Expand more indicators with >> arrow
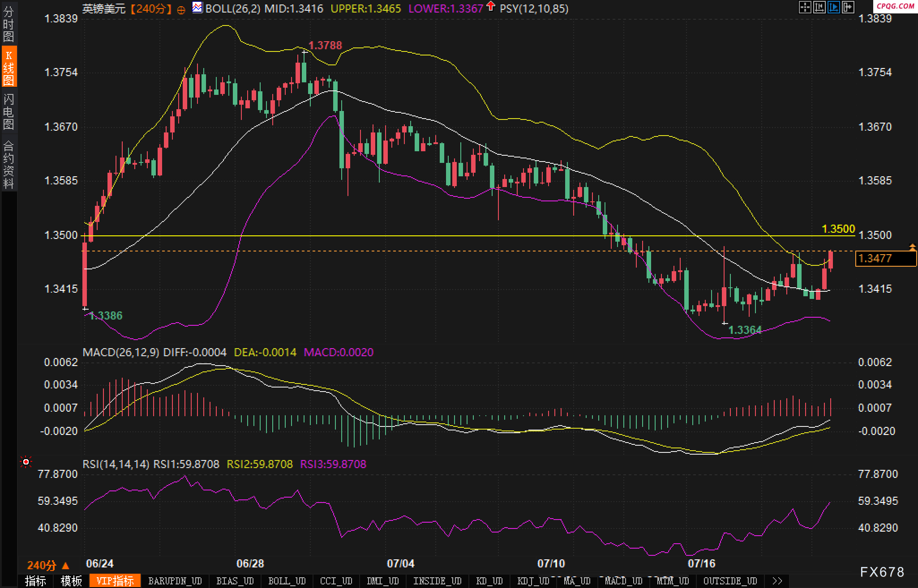 click(777, 581)
